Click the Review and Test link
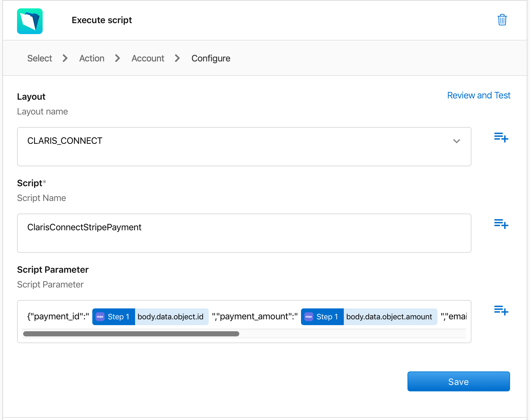Screen dimensions: 530x420 (x=479, y=95)
